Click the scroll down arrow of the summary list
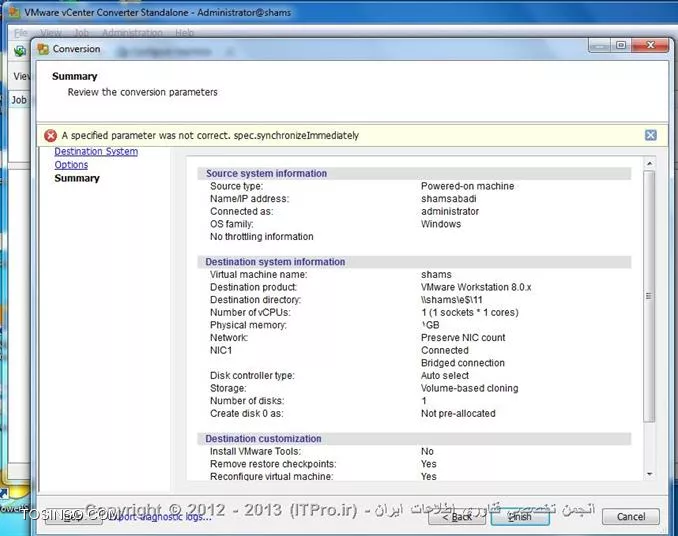 [649, 474]
